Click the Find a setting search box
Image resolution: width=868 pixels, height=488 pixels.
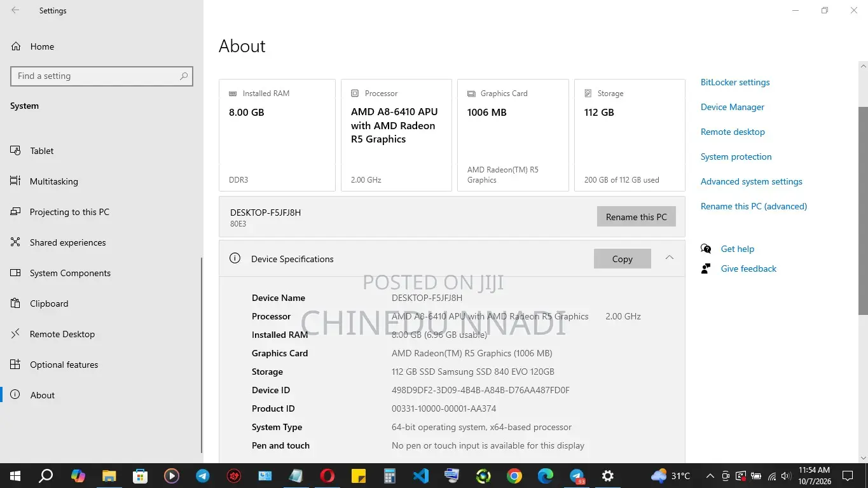(x=102, y=76)
